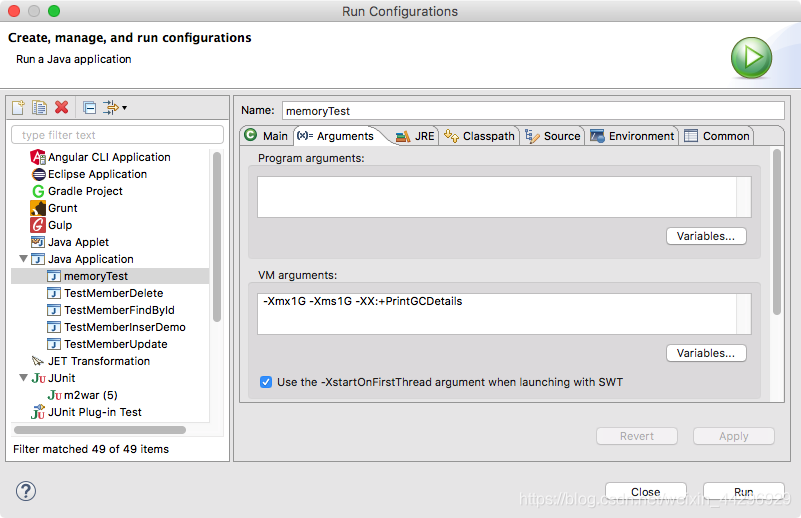This screenshot has height=518, width=801.
Task: Click the green Run arrow banner icon
Action: click(751, 58)
